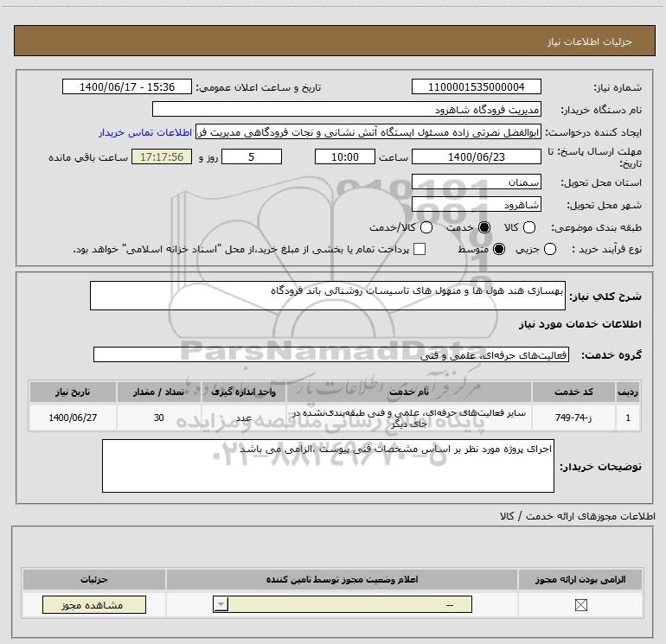Toggle the mandatory license checkbox
The height and width of the screenshot is (644, 666).
coord(580,604)
